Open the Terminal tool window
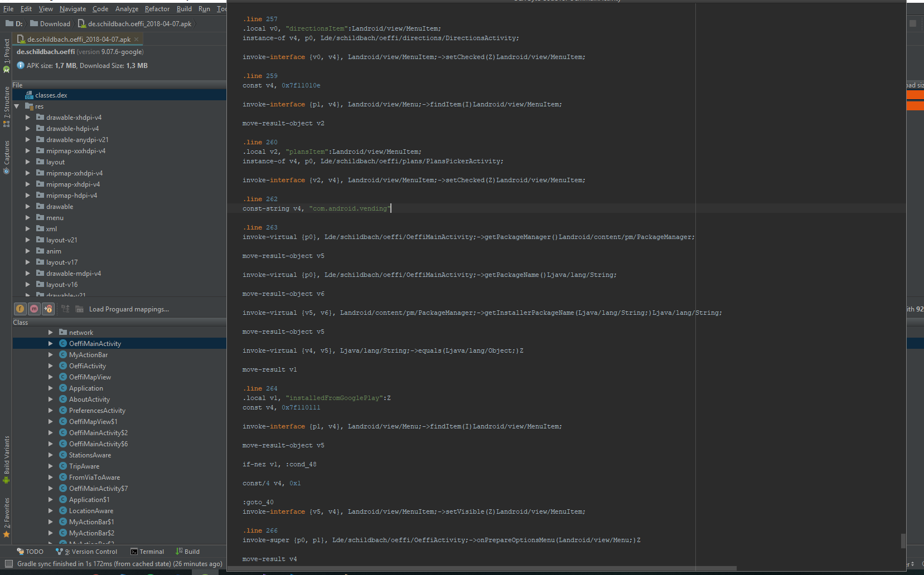This screenshot has height=575, width=924. coord(147,552)
